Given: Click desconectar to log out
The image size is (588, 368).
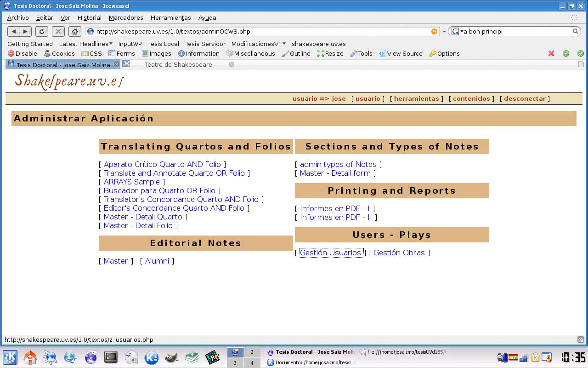Looking at the screenshot, I should [x=525, y=98].
